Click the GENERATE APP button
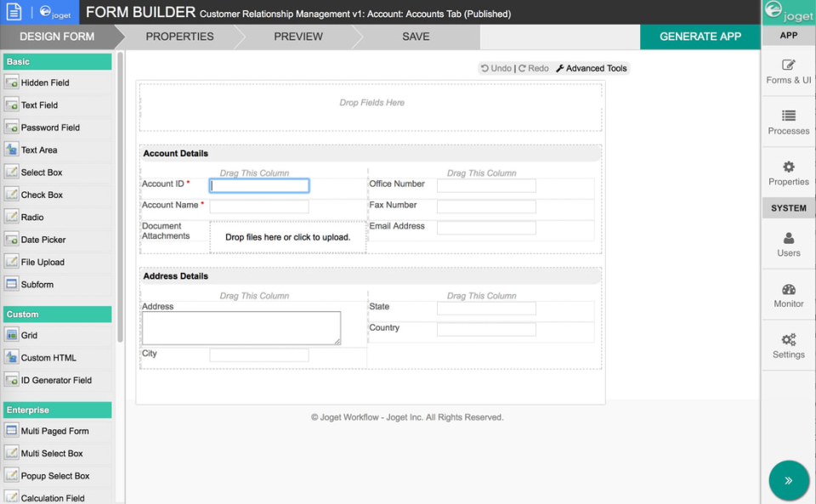This screenshot has width=816, height=504. (700, 37)
